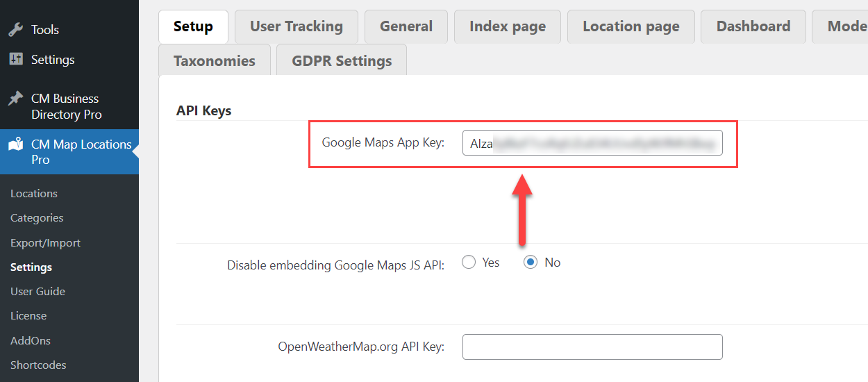Open the GDPR Settings tab

342,60
